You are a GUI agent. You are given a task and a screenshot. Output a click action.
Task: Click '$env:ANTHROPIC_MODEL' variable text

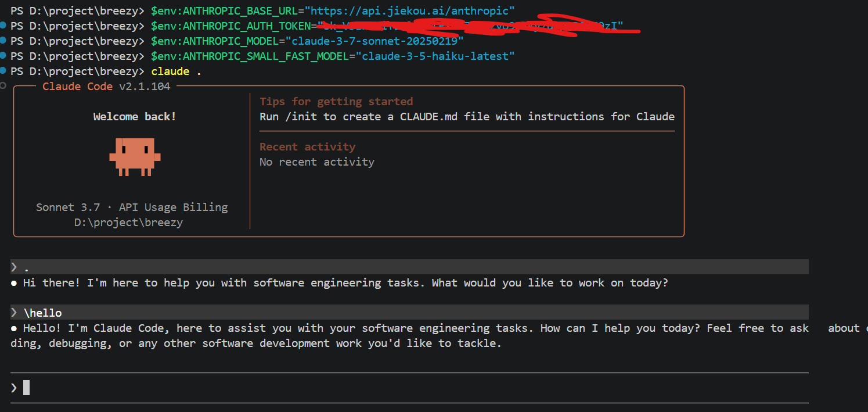coord(215,41)
